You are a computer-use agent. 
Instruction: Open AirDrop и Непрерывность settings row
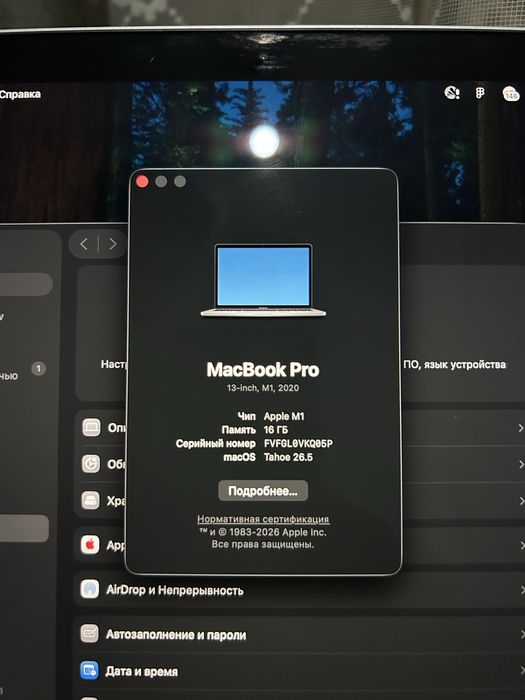click(x=299, y=590)
